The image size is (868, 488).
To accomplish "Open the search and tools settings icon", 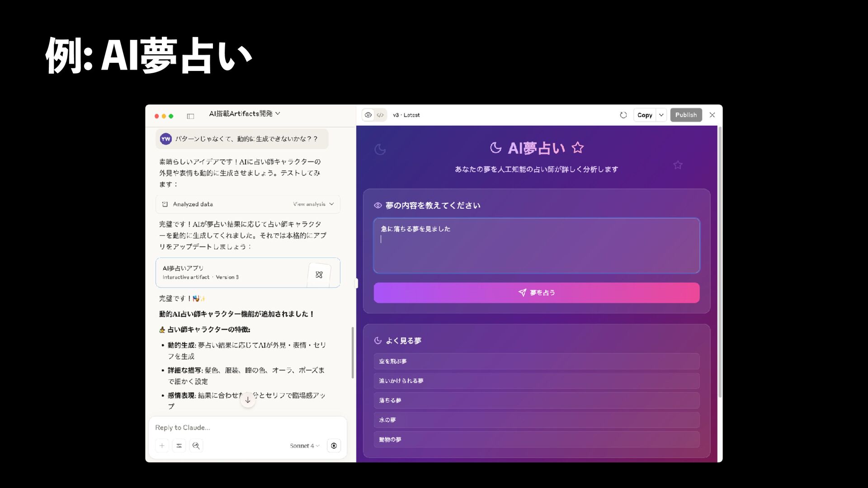I will tap(179, 446).
